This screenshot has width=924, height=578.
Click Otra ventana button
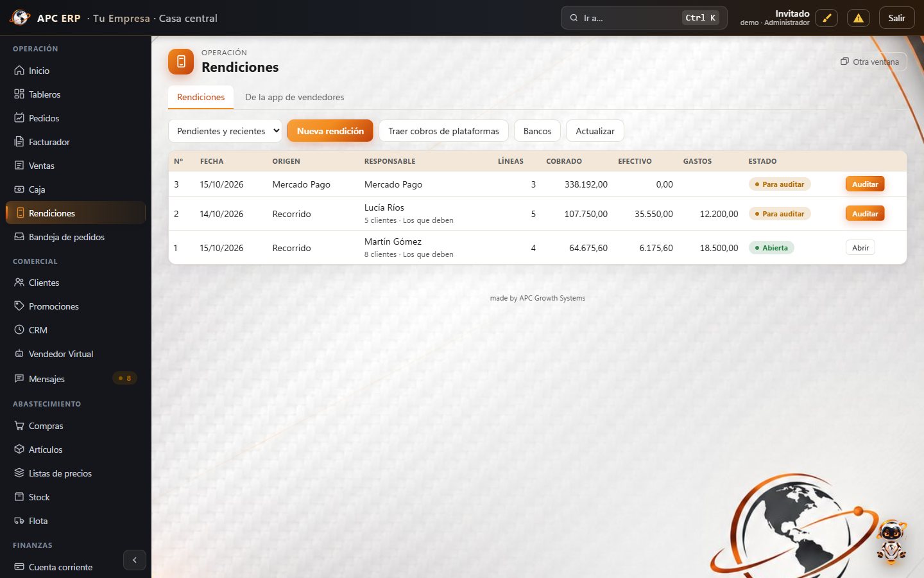tap(870, 62)
